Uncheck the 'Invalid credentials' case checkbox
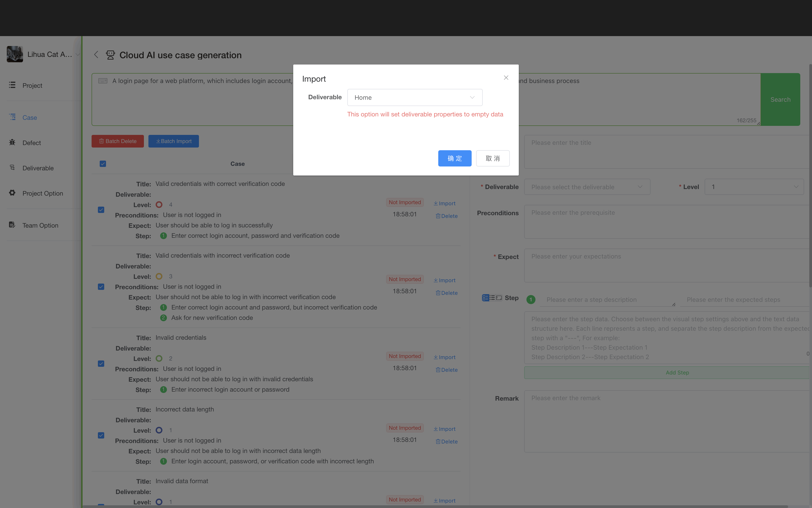The height and width of the screenshot is (508, 812). pyautogui.click(x=101, y=364)
